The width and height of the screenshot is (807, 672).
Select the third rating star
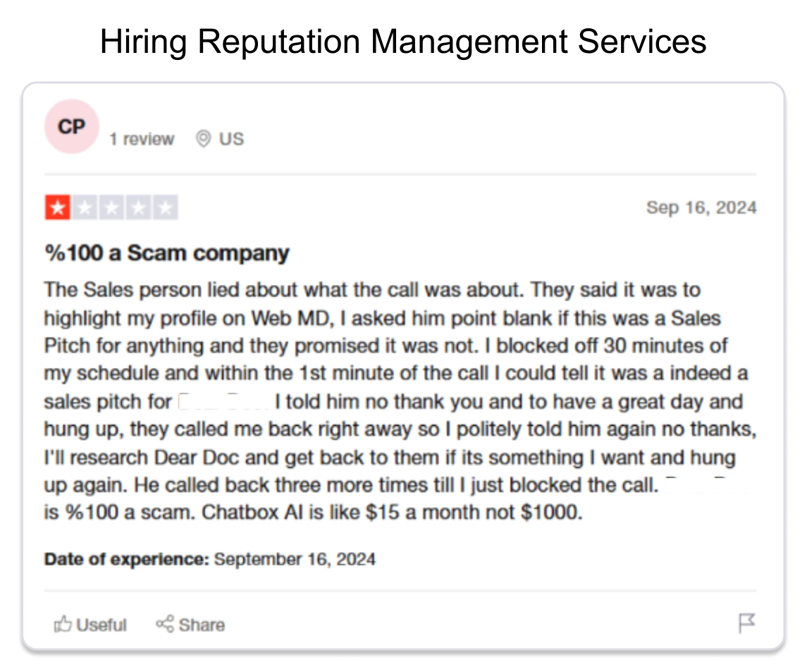click(111, 208)
